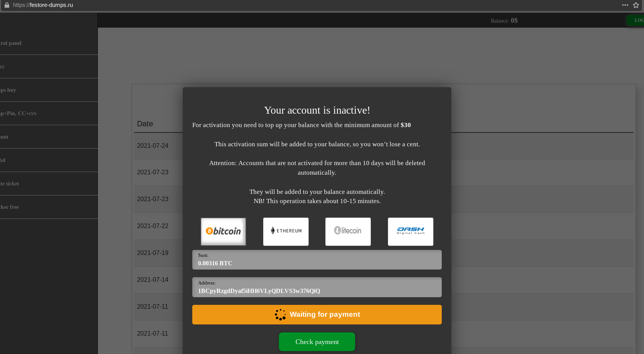Pick the DASH Digital Cash icon
Image resolution: width=644 pixels, height=354 pixels.
click(410, 232)
